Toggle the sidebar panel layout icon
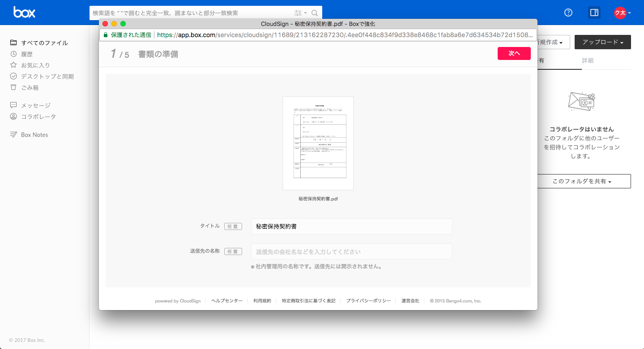This screenshot has height=349, width=644. point(594,13)
